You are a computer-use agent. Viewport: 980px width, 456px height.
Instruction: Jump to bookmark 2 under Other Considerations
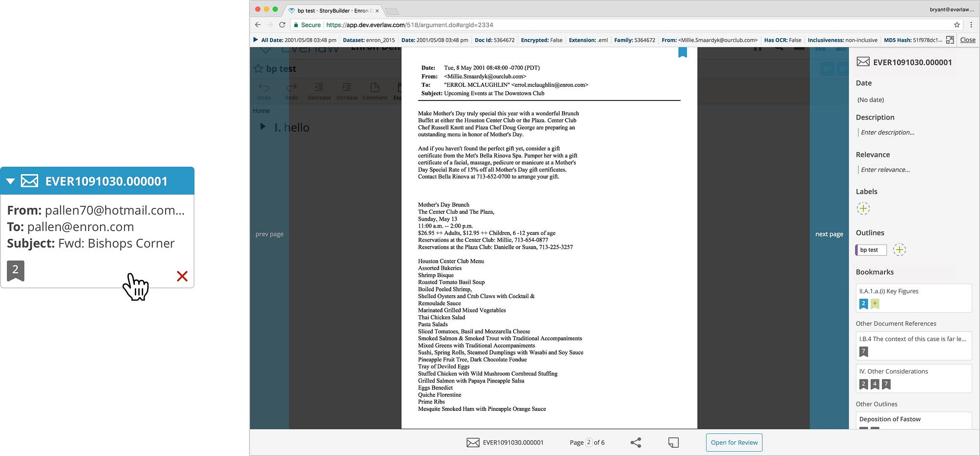(x=863, y=384)
